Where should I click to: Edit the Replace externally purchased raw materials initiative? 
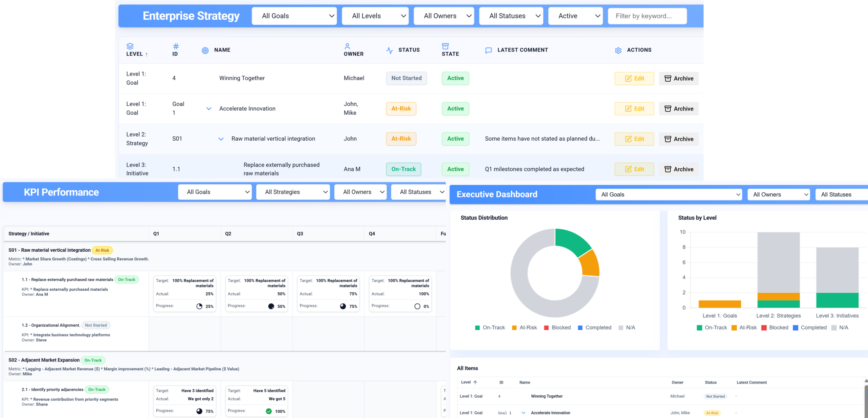click(634, 169)
